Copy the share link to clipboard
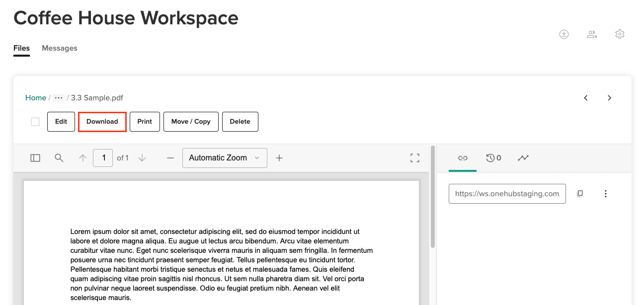The image size is (644, 305). (x=580, y=194)
